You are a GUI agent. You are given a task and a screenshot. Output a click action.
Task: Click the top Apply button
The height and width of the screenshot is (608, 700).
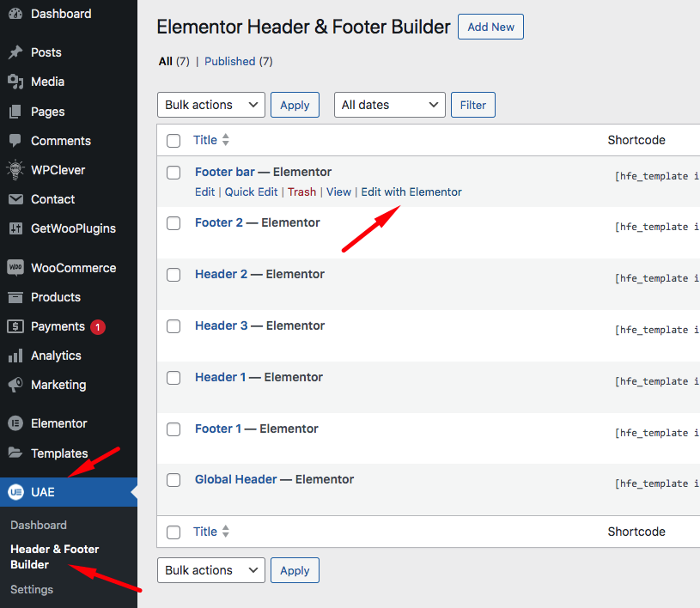pyautogui.click(x=295, y=105)
